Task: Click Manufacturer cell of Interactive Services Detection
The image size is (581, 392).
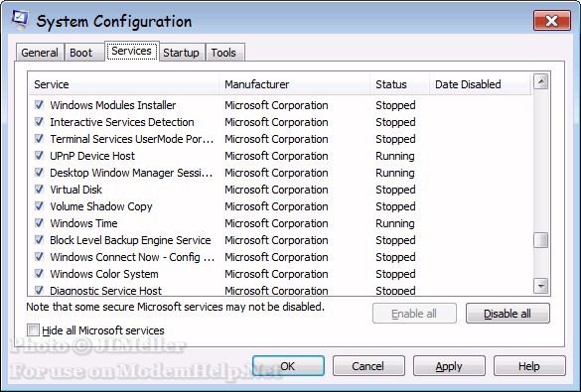Action: (276, 122)
